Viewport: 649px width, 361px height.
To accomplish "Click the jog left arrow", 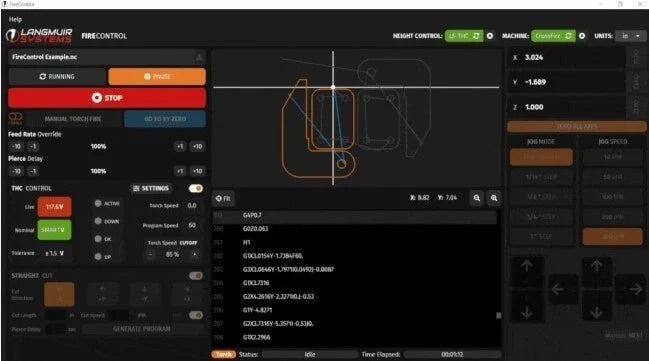I will [x=558, y=289].
